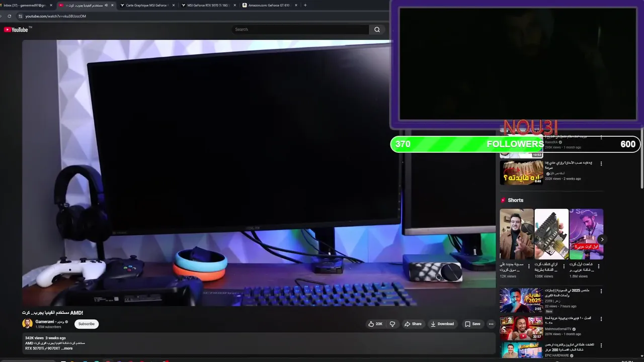Open the MahmoudIsmailTV video thumbnail 32:57
This screenshot has width=644, height=362.
click(521, 328)
